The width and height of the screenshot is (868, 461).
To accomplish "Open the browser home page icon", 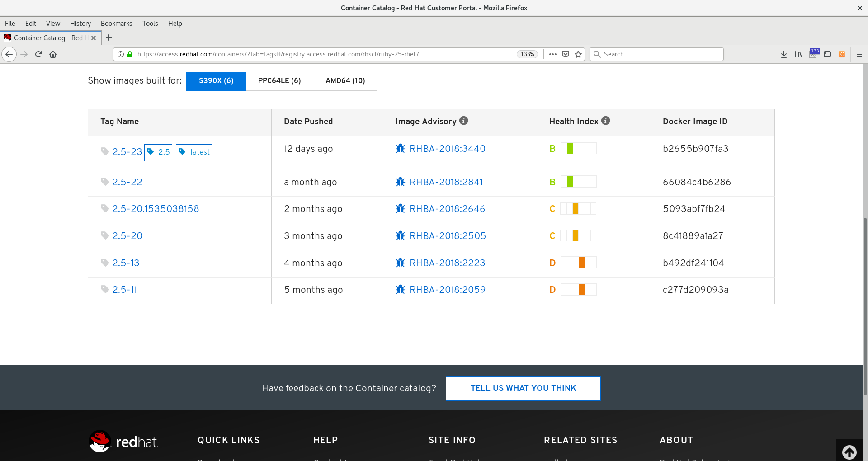I will [53, 54].
